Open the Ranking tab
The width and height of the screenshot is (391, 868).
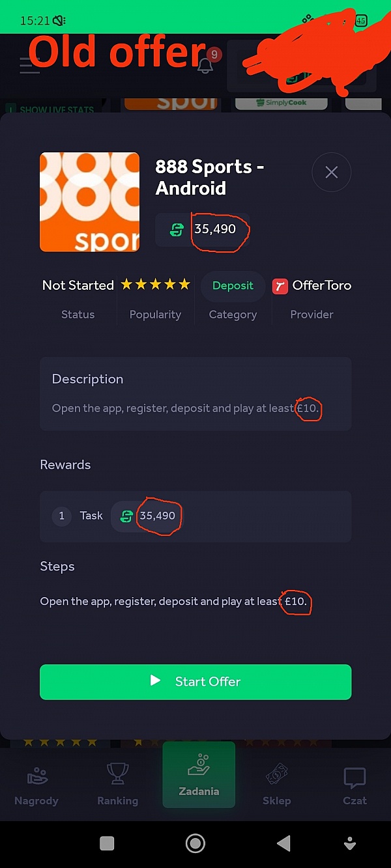[118, 785]
